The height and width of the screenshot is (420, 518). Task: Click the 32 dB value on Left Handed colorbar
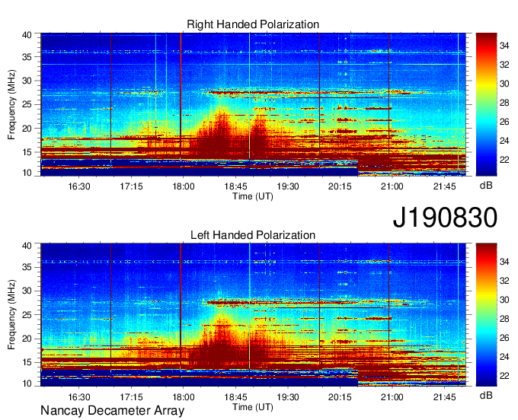(504, 281)
